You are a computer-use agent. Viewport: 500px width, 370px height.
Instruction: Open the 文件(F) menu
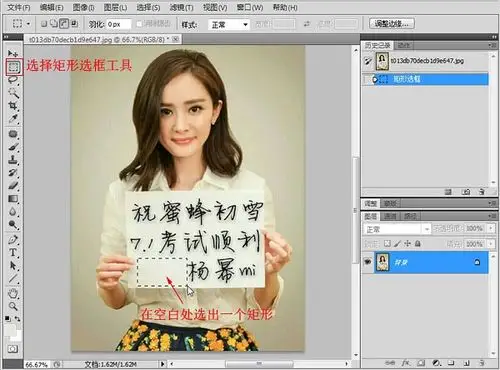19,7
